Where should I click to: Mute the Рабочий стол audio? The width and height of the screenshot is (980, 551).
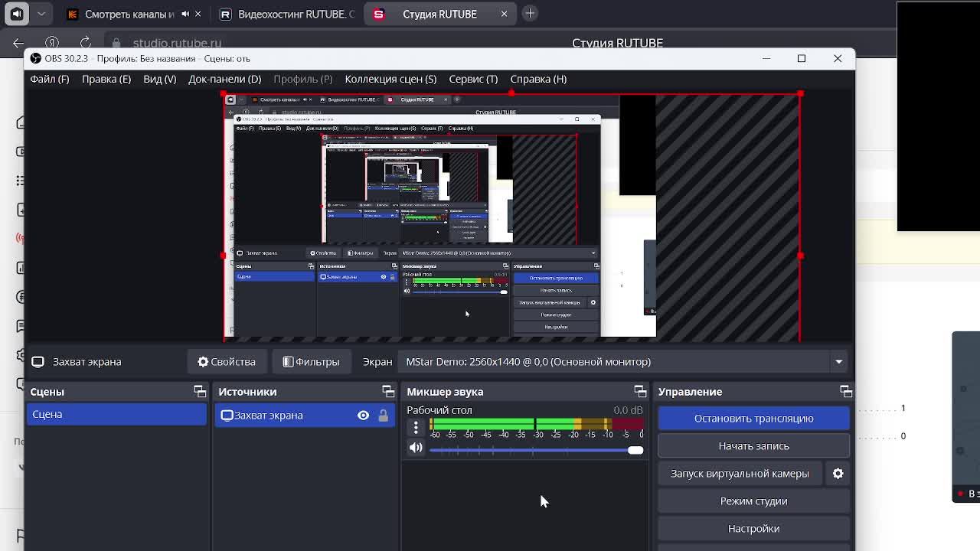point(416,448)
